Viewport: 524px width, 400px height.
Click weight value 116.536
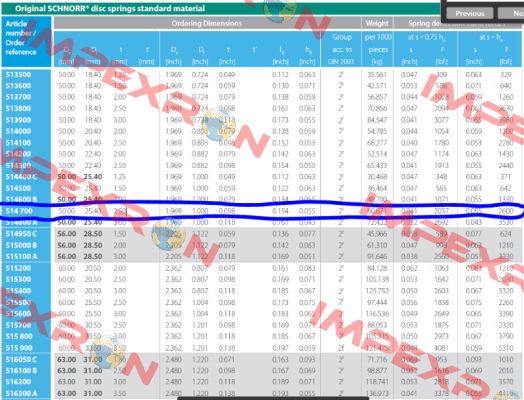coord(377,313)
